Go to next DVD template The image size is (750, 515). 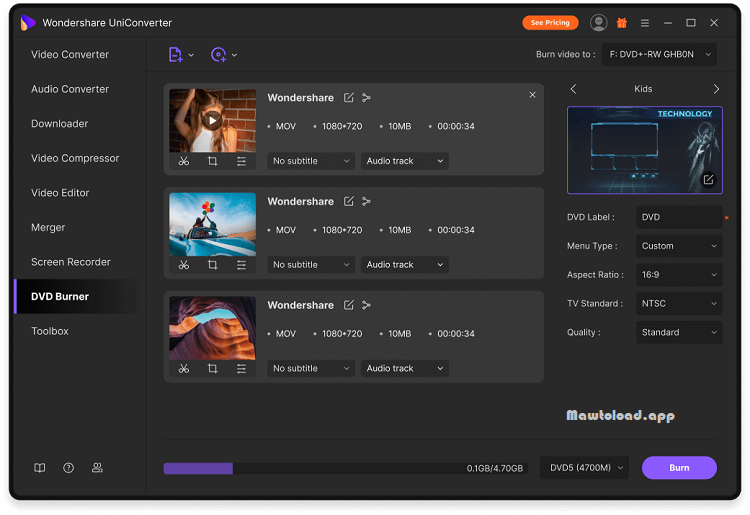point(716,89)
